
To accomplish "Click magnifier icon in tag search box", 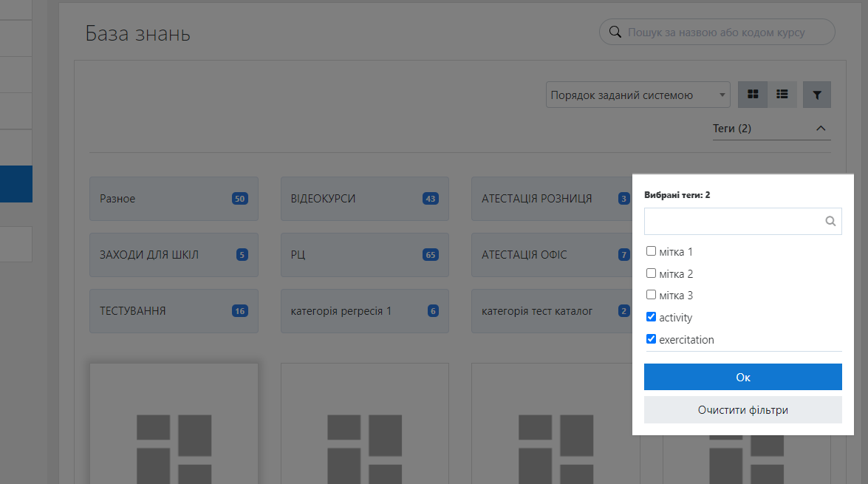I will (830, 221).
